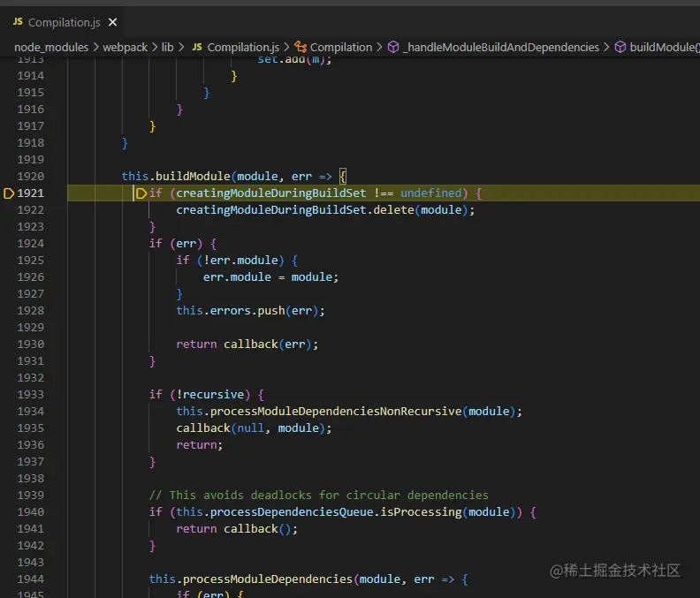Click line number 1921
The image size is (700, 598).
coord(30,193)
